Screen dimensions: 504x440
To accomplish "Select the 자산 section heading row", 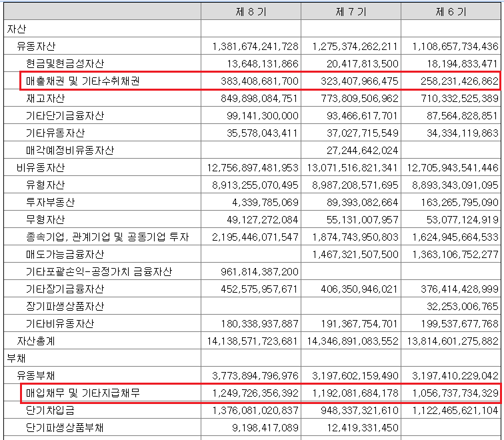I will tap(252, 29).
